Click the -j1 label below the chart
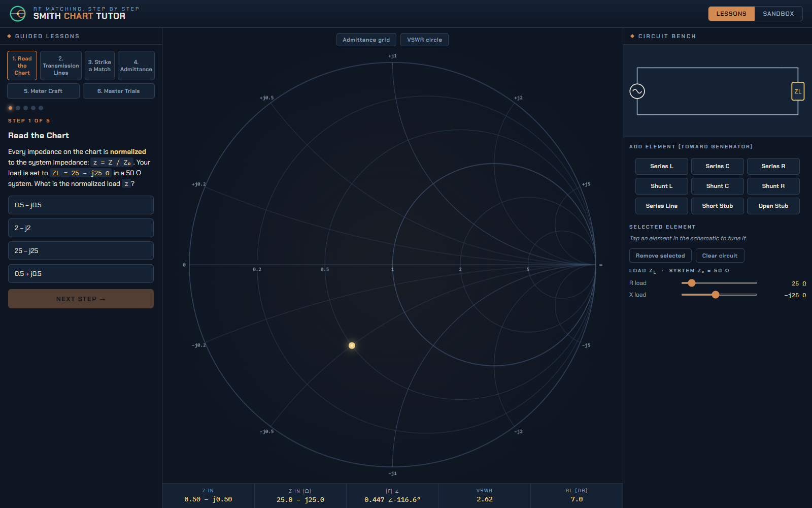 coord(392,473)
